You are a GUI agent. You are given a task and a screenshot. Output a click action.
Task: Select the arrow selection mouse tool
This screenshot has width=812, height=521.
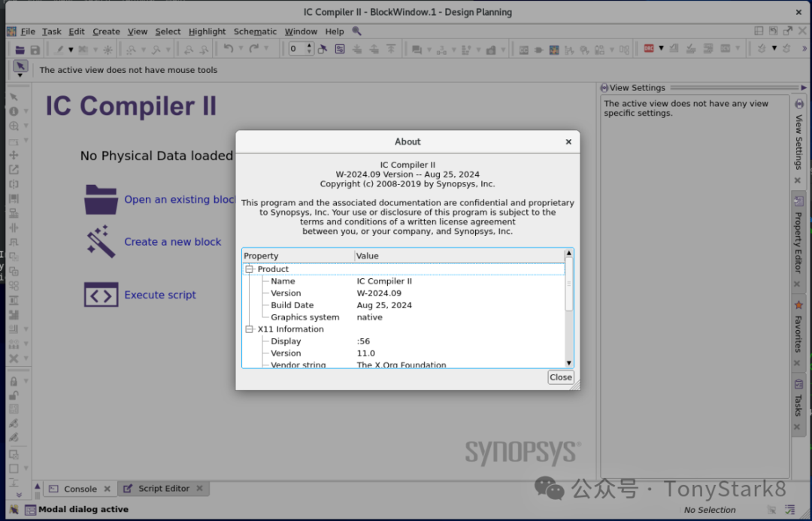tap(20, 65)
